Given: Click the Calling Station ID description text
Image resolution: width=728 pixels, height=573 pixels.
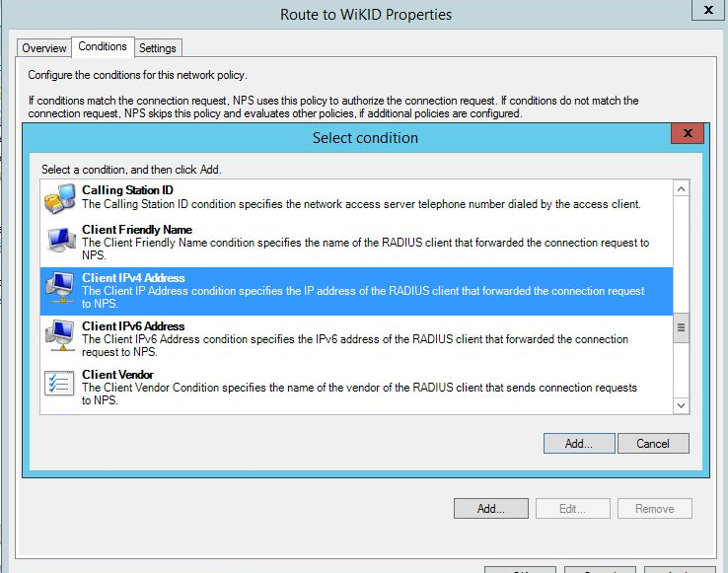Looking at the screenshot, I should pos(361,204).
